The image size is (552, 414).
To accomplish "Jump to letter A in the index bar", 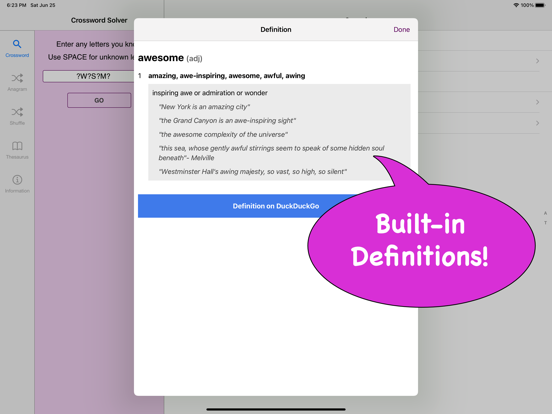I will coord(545,213).
